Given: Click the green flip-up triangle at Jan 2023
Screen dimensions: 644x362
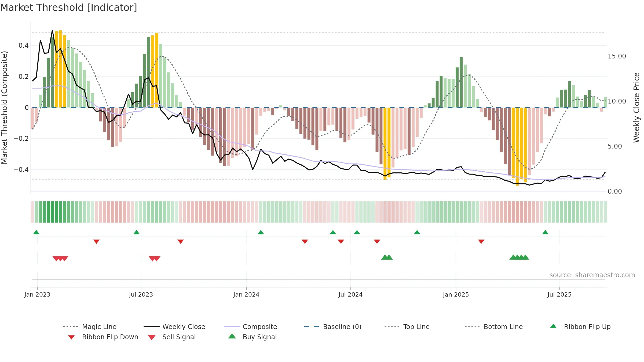Looking at the screenshot, I should pyautogui.click(x=36, y=232).
